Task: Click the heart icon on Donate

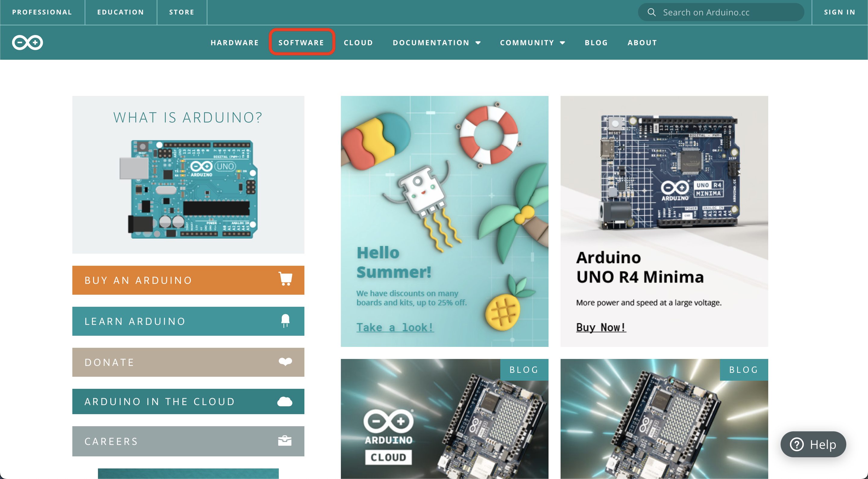Action: click(x=285, y=362)
